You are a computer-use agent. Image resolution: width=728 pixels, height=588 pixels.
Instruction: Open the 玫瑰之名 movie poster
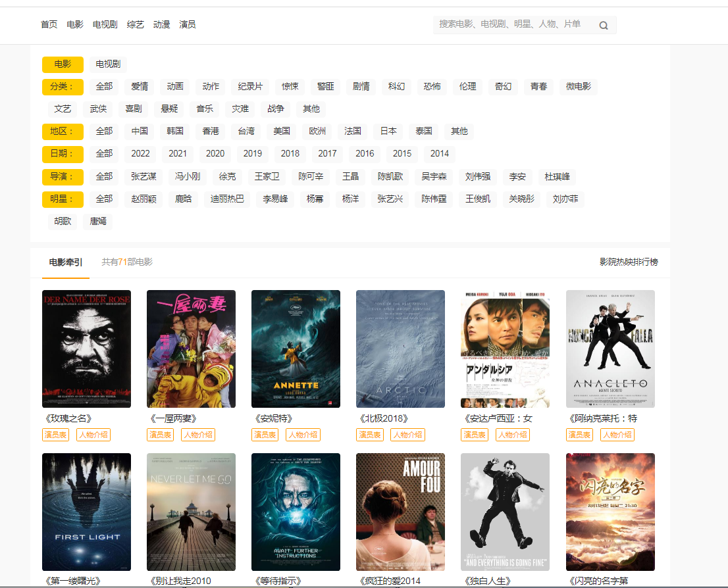86,349
